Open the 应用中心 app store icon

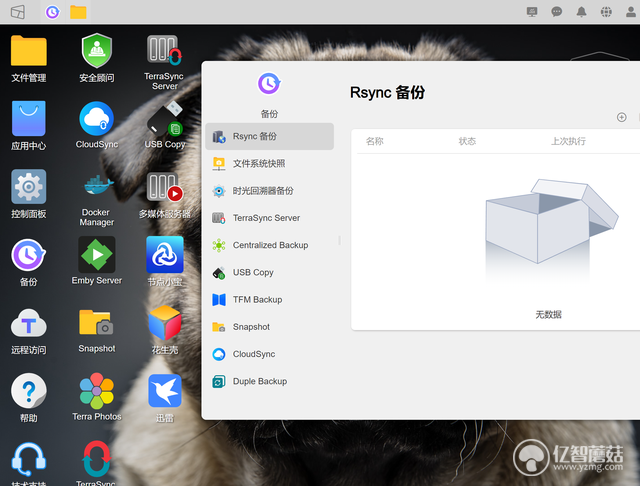[29, 118]
